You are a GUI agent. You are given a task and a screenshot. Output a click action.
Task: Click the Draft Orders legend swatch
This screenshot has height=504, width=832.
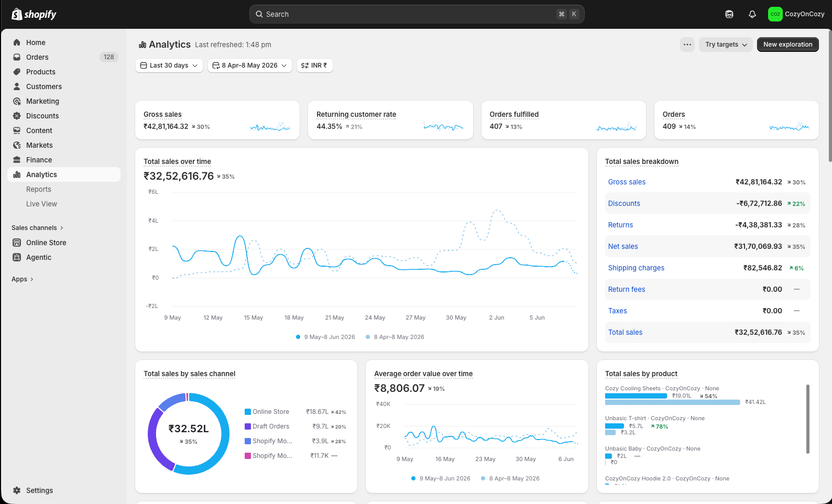click(x=248, y=426)
